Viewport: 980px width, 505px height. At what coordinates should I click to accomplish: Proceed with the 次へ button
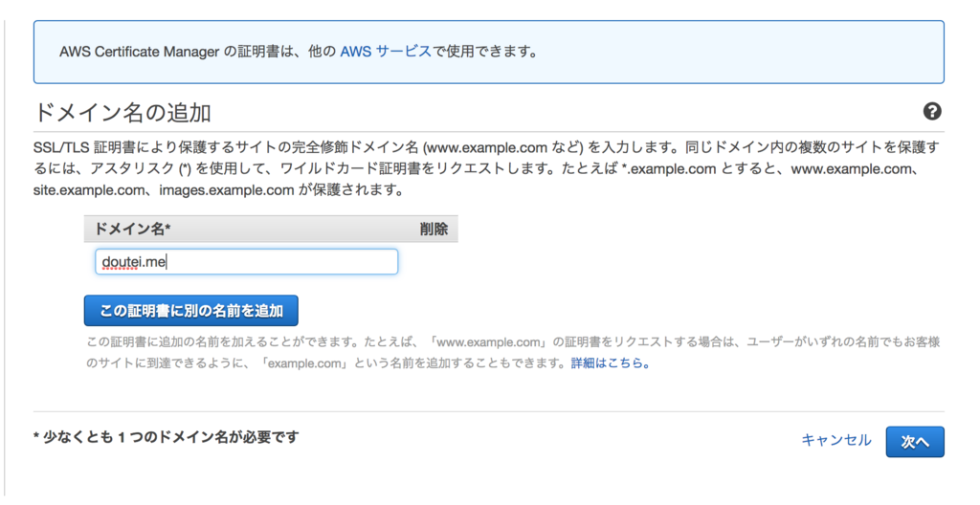point(915,442)
